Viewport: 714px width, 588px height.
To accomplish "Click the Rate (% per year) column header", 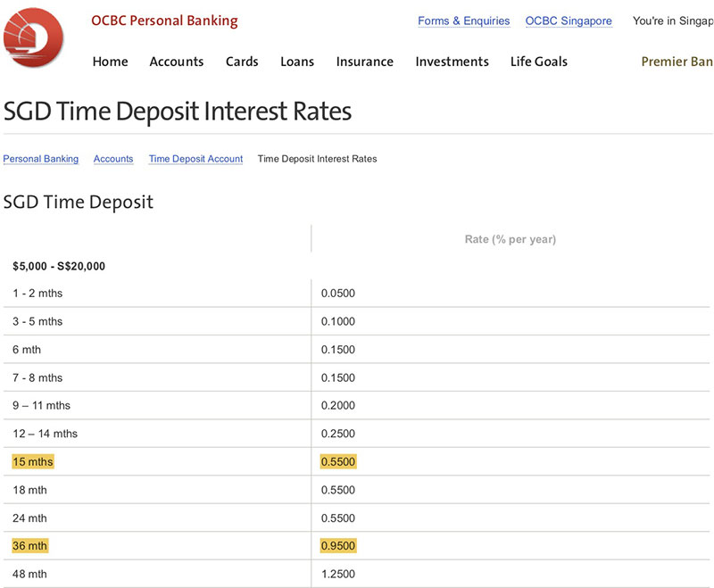I will (510, 239).
